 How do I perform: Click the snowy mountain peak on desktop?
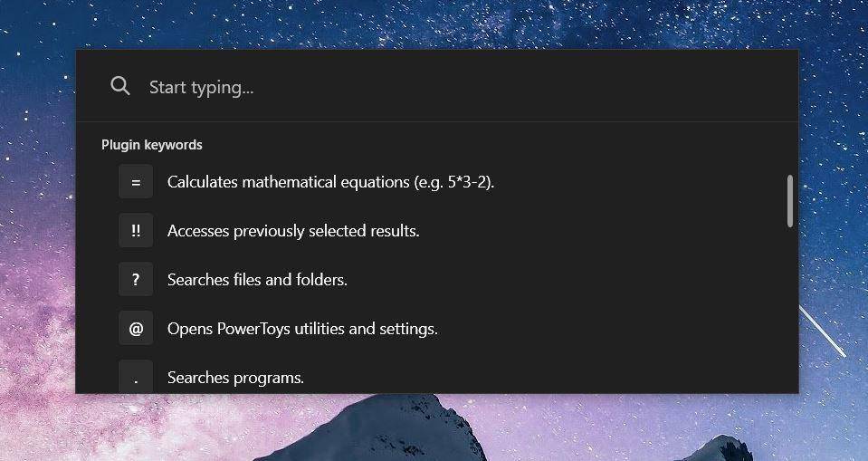[387, 427]
